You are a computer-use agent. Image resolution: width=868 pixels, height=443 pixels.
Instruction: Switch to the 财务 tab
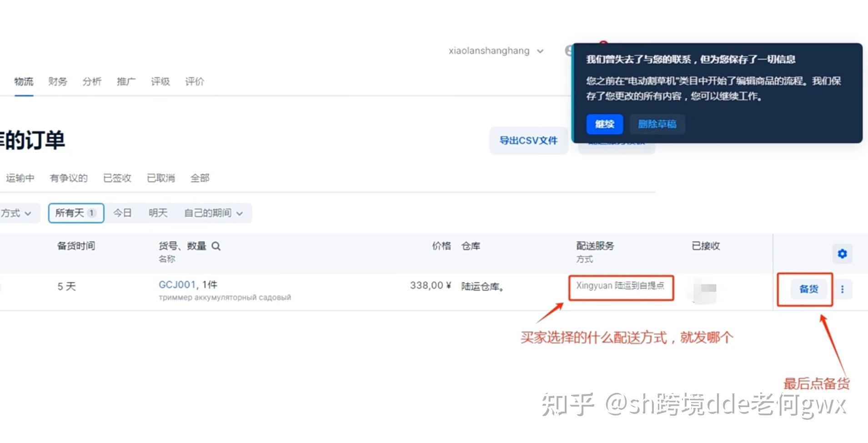pyautogui.click(x=58, y=81)
